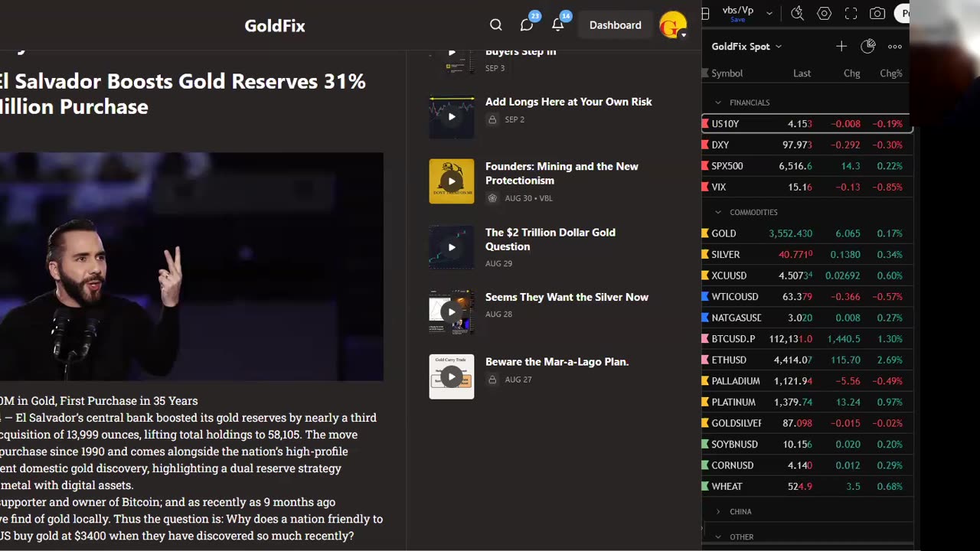This screenshot has height=551, width=980.
Task: Open 'Founders: Mining and the New Protectionism'
Action: [x=562, y=174]
